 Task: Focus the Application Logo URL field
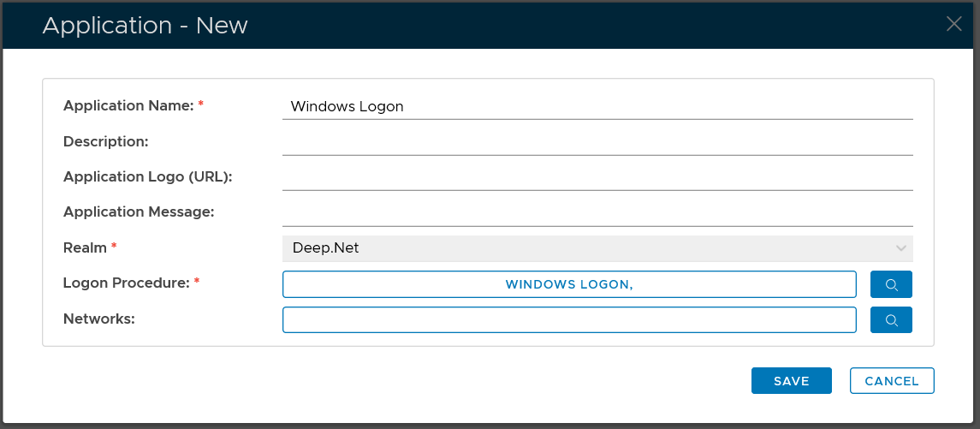coord(597,177)
